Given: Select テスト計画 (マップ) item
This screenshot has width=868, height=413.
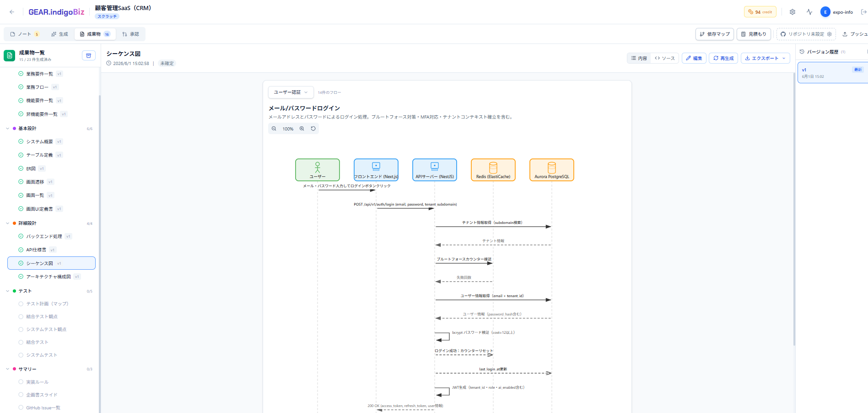Looking at the screenshot, I should (51, 304).
